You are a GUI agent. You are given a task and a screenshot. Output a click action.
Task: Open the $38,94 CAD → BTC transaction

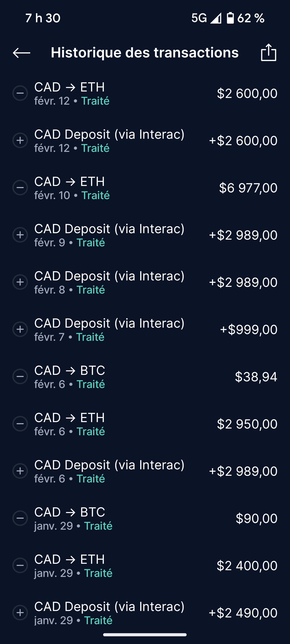pyautogui.click(x=145, y=377)
